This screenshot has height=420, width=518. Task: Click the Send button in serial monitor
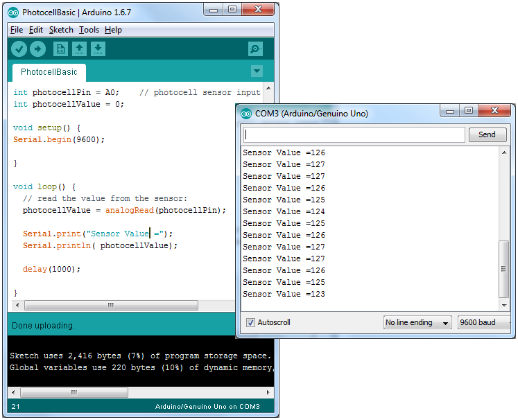coord(487,134)
